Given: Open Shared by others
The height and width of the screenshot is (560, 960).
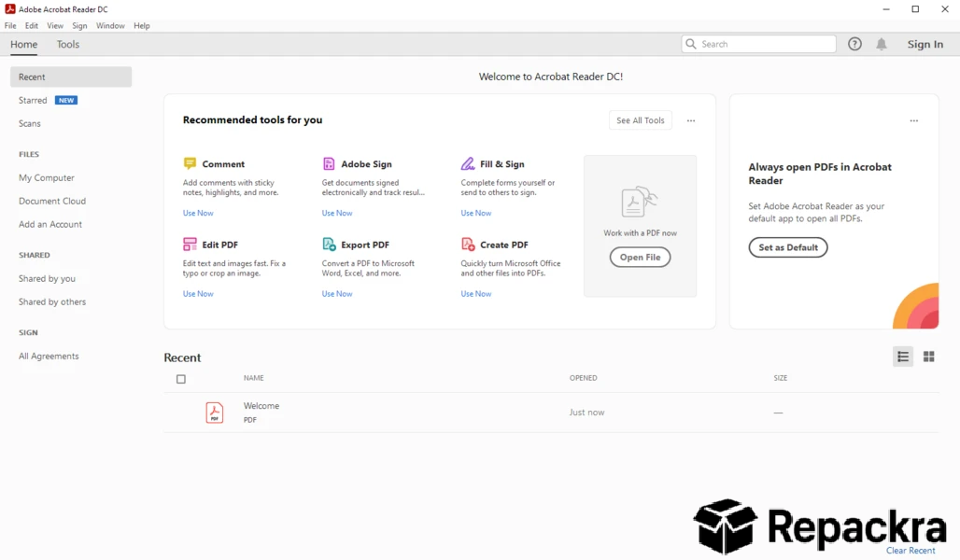Looking at the screenshot, I should pyautogui.click(x=52, y=301).
